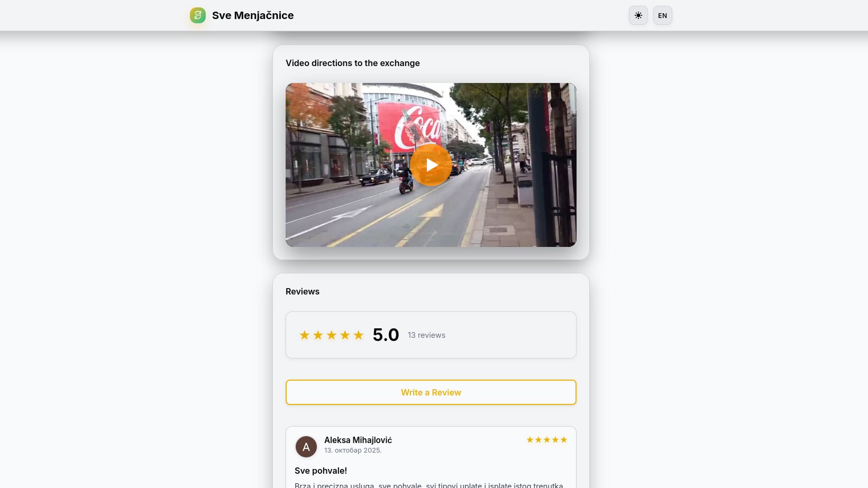868x488 pixels.
Task: Click the Sve Menjačnice site title
Action: 253,15
